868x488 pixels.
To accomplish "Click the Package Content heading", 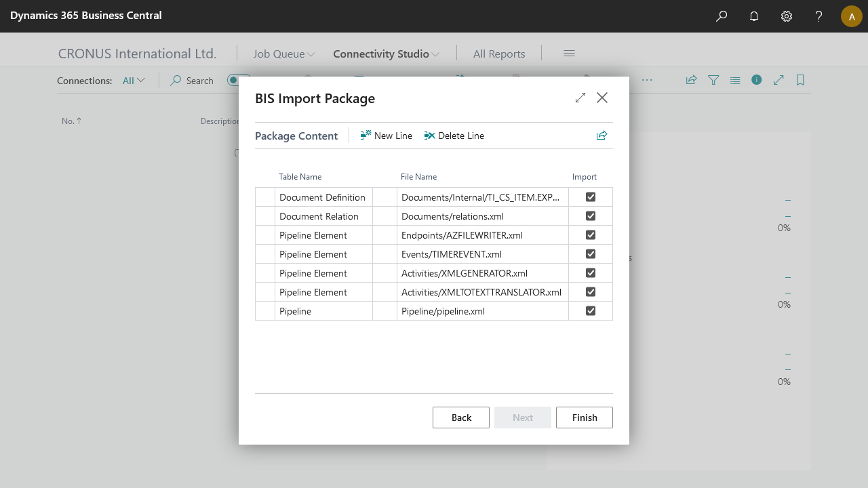I will coord(296,136).
